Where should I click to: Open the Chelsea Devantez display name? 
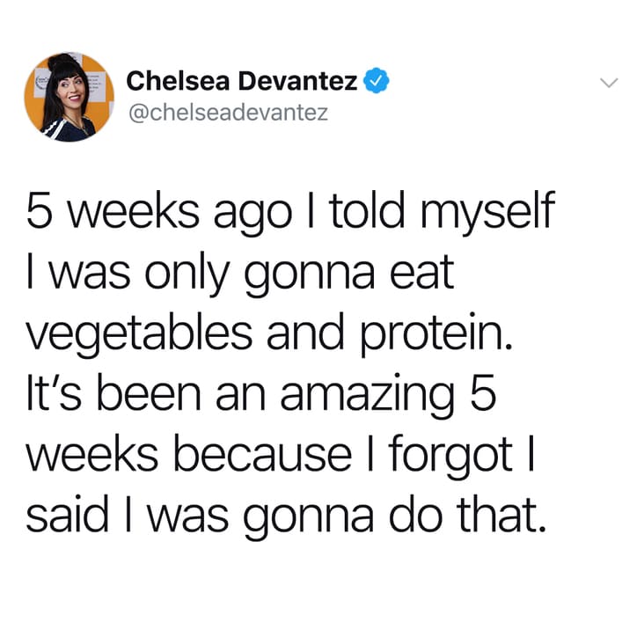(241, 81)
